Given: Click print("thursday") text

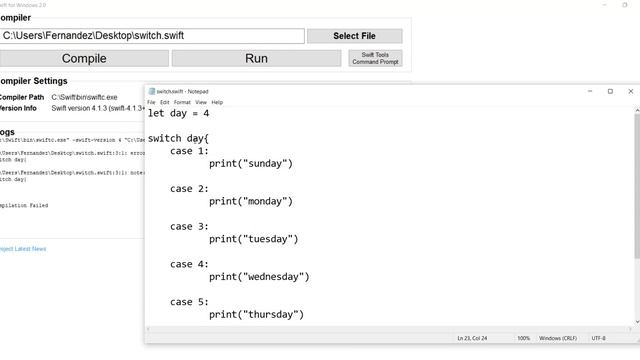Looking at the screenshot, I should (x=256, y=315).
